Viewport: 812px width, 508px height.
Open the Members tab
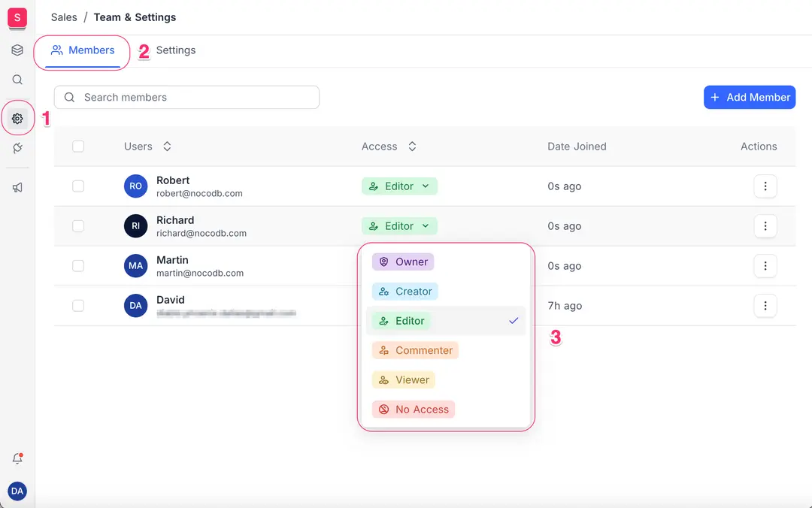pos(81,50)
